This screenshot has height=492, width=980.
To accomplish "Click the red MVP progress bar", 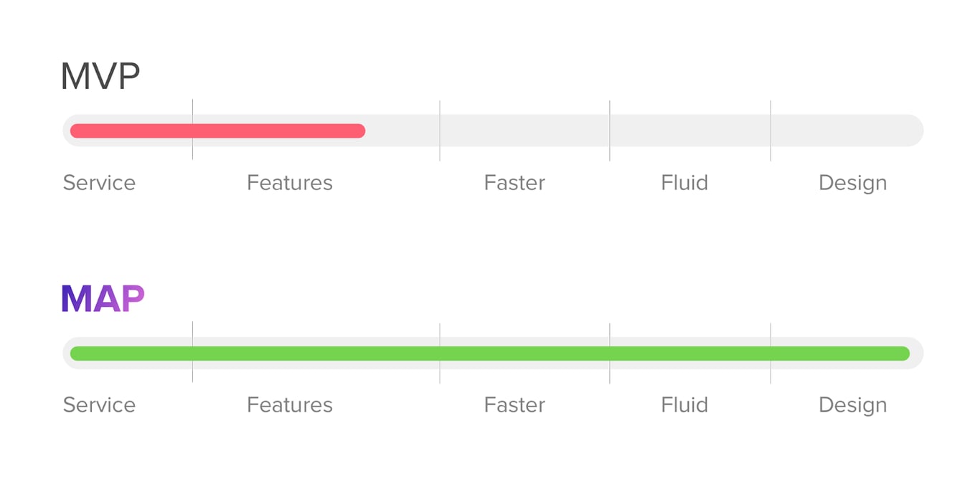I will (217, 131).
